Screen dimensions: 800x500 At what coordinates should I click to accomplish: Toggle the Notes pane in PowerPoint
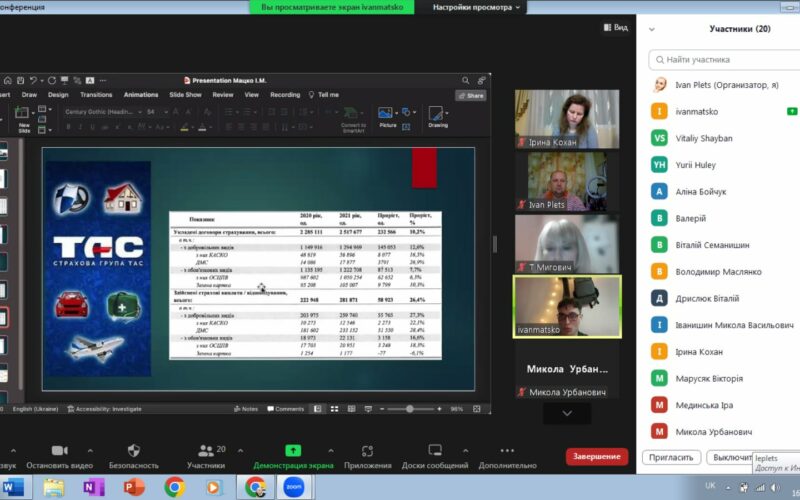(245, 409)
